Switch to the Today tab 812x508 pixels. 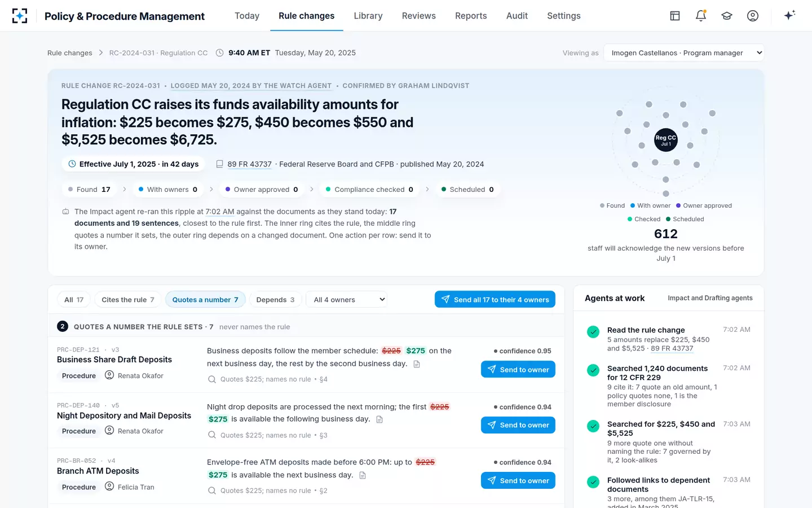pyautogui.click(x=247, y=16)
